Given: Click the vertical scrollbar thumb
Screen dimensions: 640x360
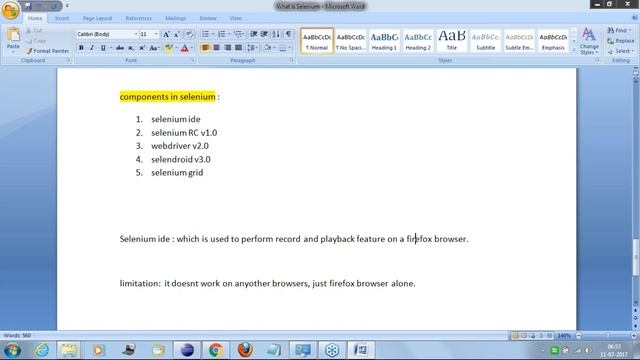Looking at the screenshot, I should [636, 257].
